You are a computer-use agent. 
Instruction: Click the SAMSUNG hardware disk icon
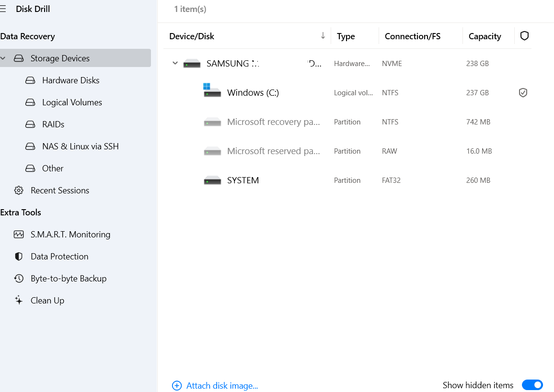(x=192, y=64)
